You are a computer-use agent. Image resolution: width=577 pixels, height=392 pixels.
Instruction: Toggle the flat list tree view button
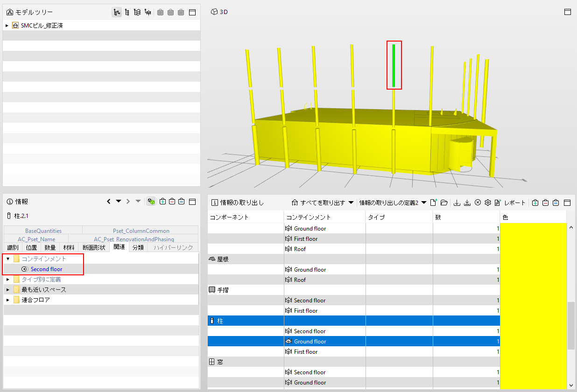coord(127,13)
